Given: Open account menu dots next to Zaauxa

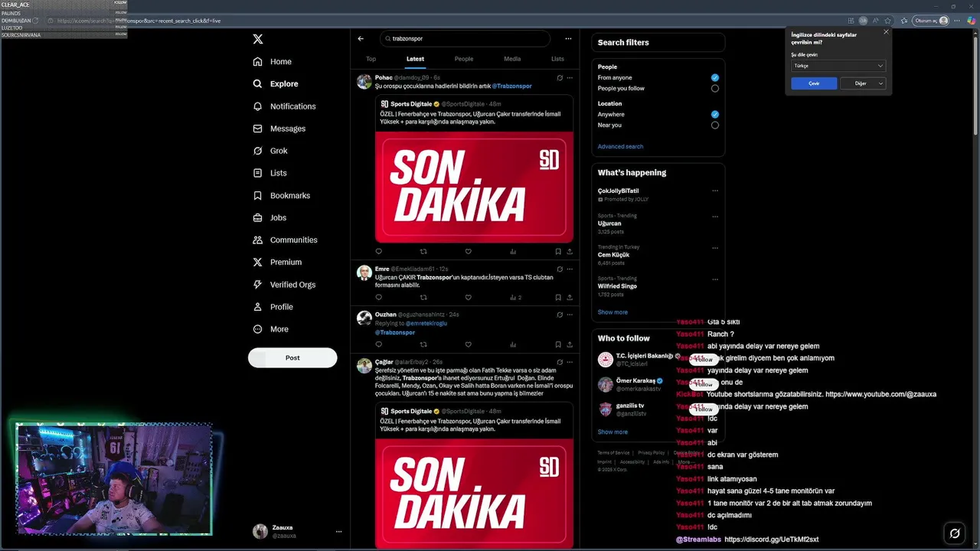Looking at the screenshot, I should coord(338,531).
